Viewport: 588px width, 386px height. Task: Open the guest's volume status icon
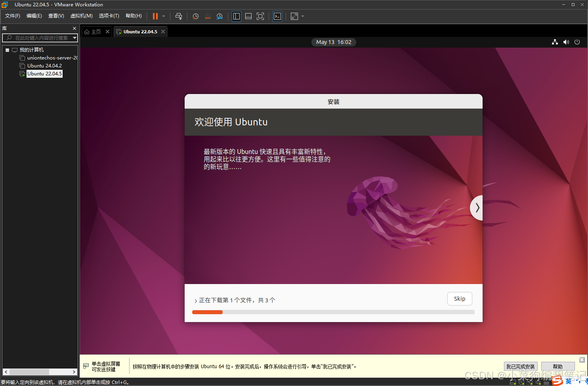[x=566, y=42]
